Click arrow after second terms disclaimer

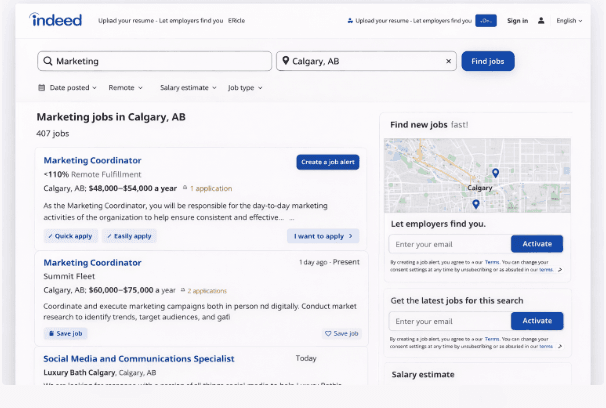pos(560,346)
